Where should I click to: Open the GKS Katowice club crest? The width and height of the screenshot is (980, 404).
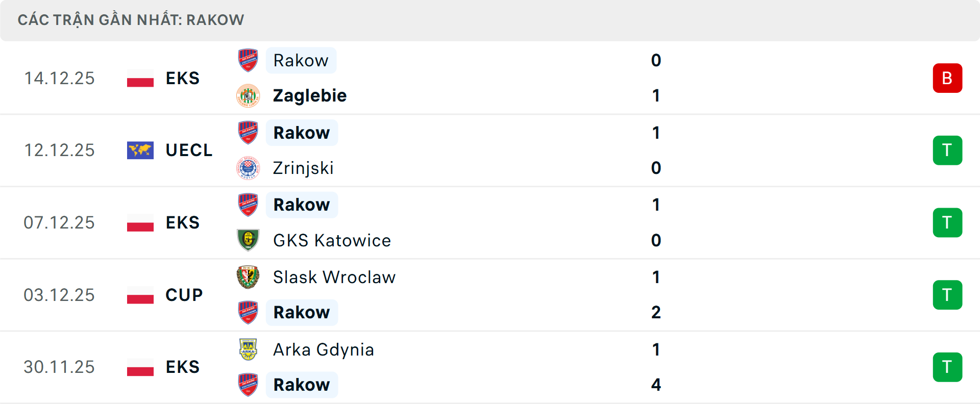(248, 240)
